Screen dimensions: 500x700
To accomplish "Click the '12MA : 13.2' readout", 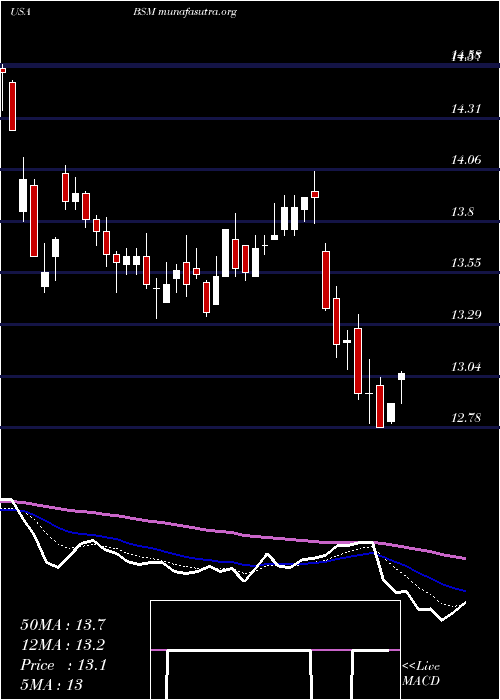I will [x=63, y=645].
